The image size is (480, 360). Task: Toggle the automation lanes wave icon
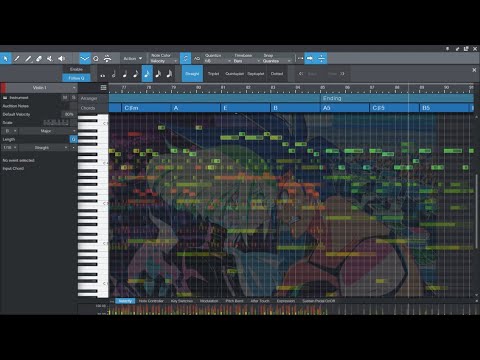coord(85,58)
